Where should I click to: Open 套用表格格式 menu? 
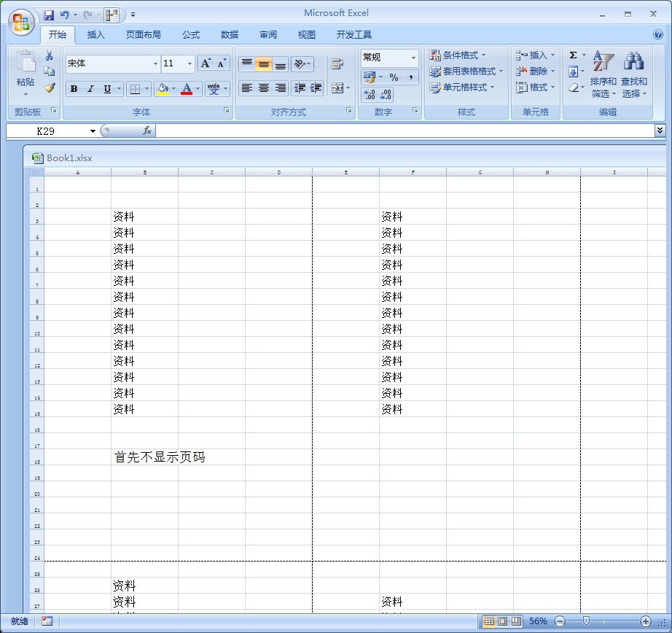click(466, 71)
